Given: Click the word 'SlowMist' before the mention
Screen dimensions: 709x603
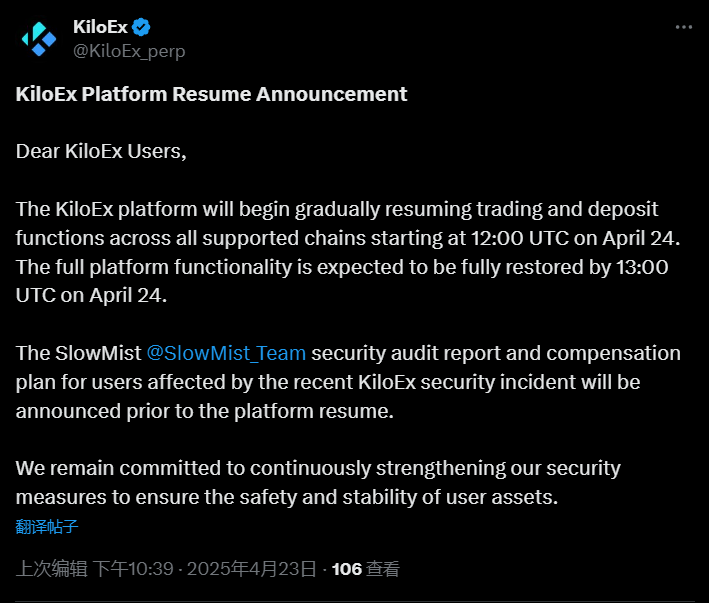Looking at the screenshot, I should tap(96, 353).
